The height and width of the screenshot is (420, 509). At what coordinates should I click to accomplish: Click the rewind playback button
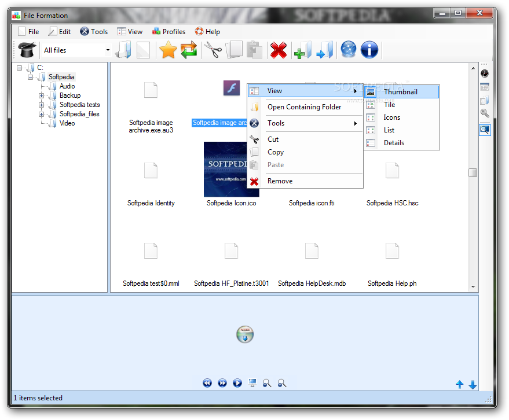tap(207, 383)
